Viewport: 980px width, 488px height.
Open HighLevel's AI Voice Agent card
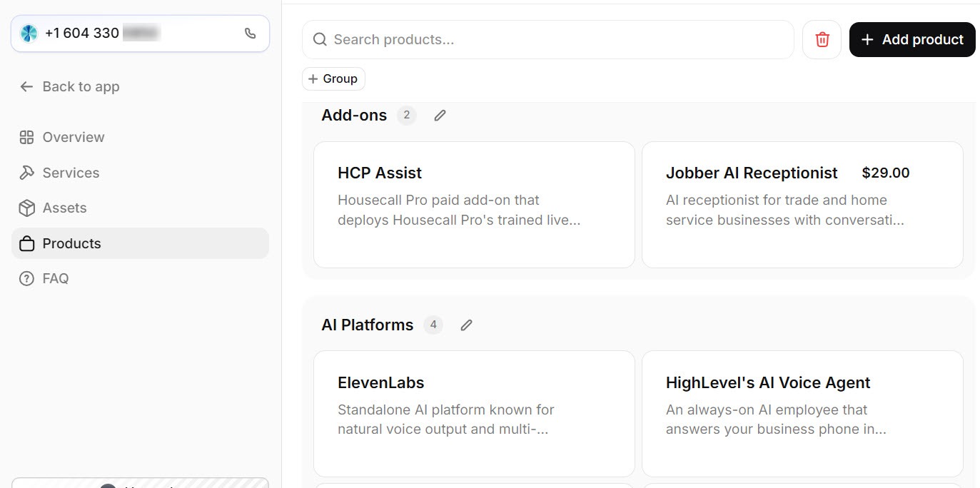(x=802, y=413)
